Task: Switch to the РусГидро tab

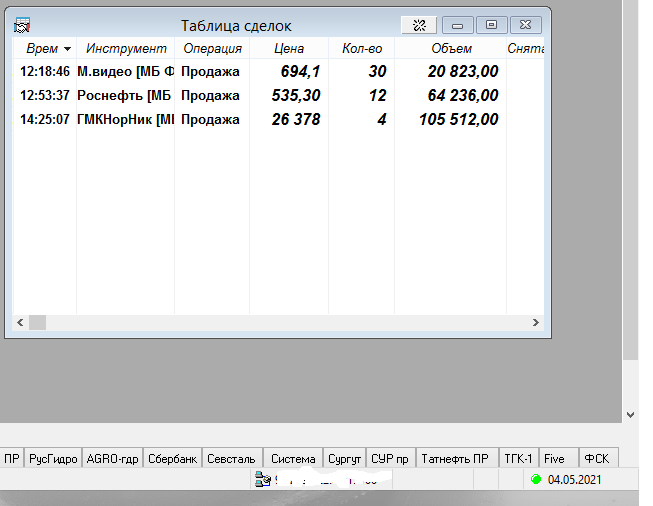Action: click(53, 459)
